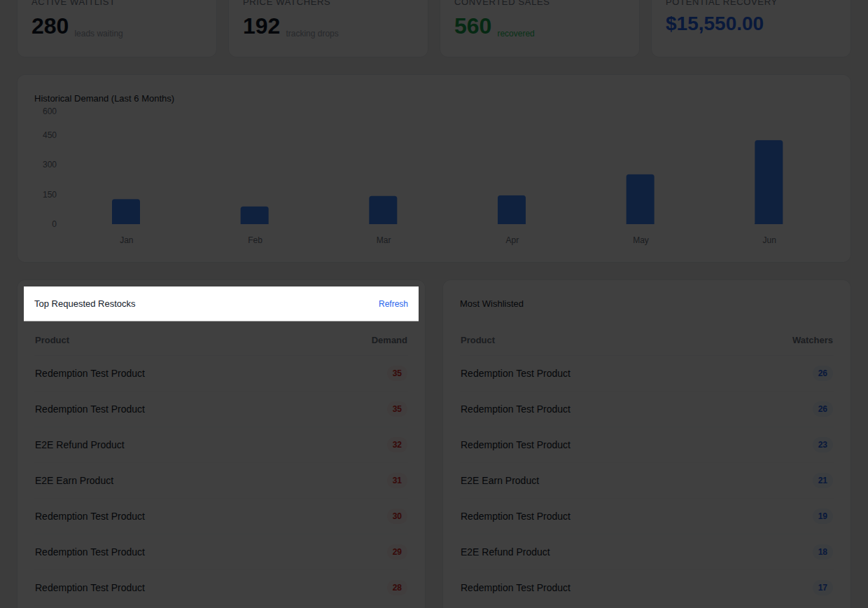Select the Mar bar in Historical Demand
Image resolution: width=868 pixels, height=608 pixels.
pyautogui.click(x=383, y=210)
